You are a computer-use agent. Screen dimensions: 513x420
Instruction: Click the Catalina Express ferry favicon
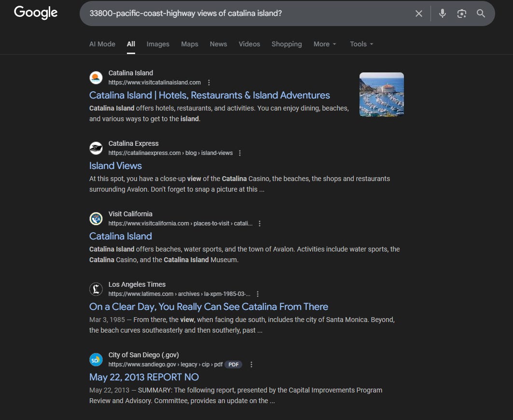click(x=96, y=148)
